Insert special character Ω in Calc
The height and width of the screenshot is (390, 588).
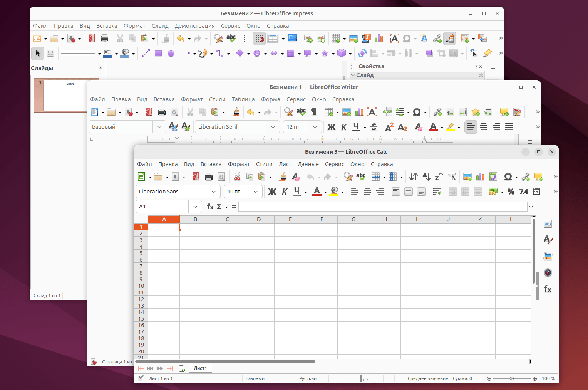point(508,177)
